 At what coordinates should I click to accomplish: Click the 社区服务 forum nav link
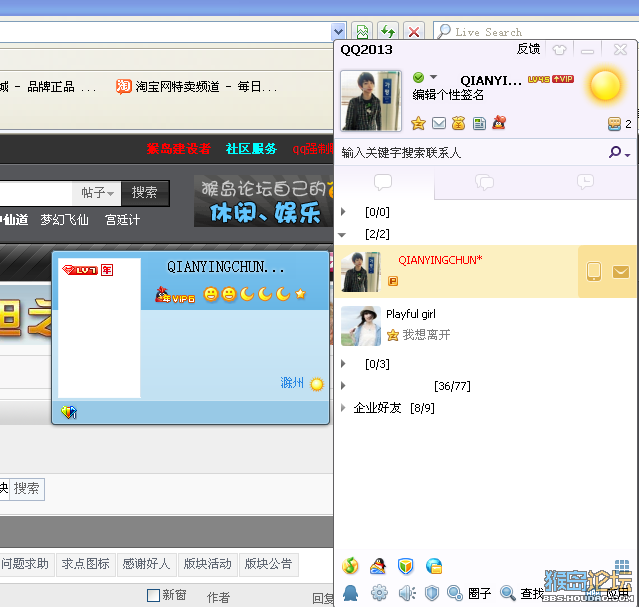251,149
